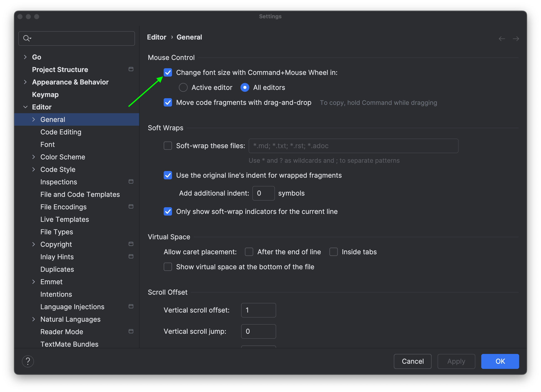Click the Inlay Hints settings icon
This screenshot has width=541, height=392.
(131, 256)
